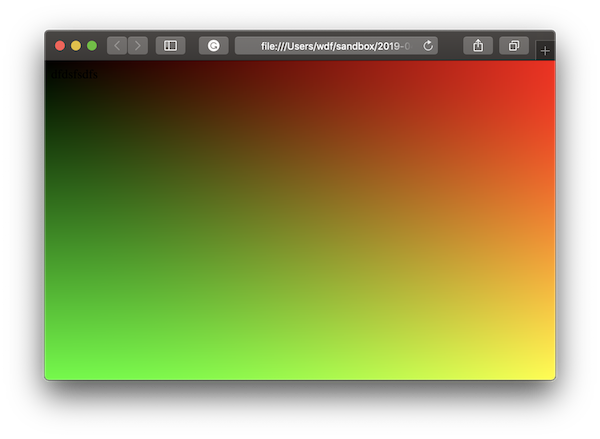Minimize the window using yellow button
The height and width of the screenshot is (439, 600).
pos(76,46)
